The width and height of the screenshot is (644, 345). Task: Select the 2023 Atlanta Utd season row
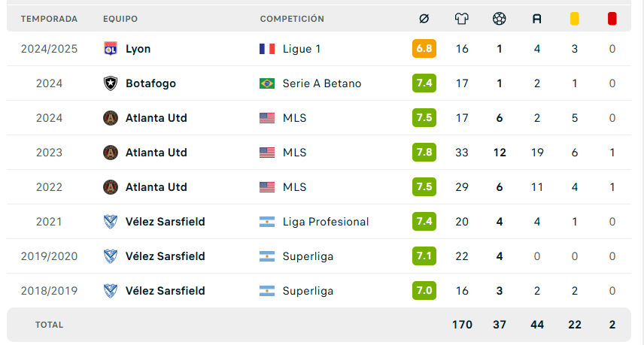[319, 153]
